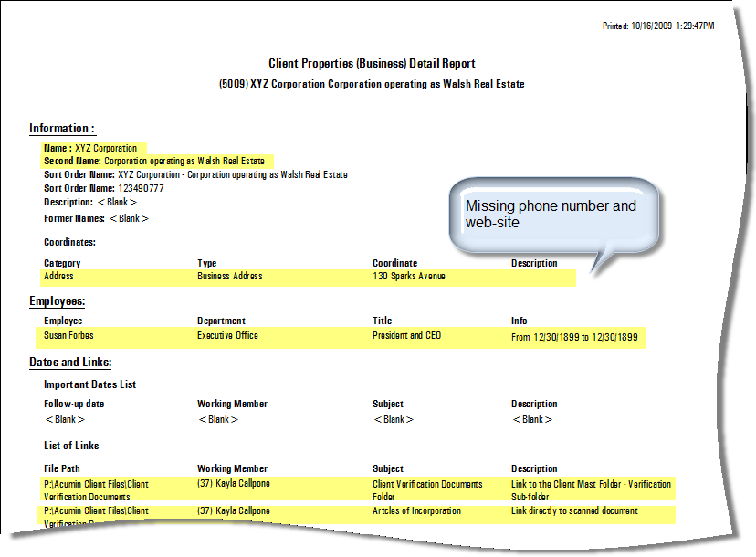Select the 'Coordinates:' label
Screen dimensions: 756x557
[x=69, y=242]
